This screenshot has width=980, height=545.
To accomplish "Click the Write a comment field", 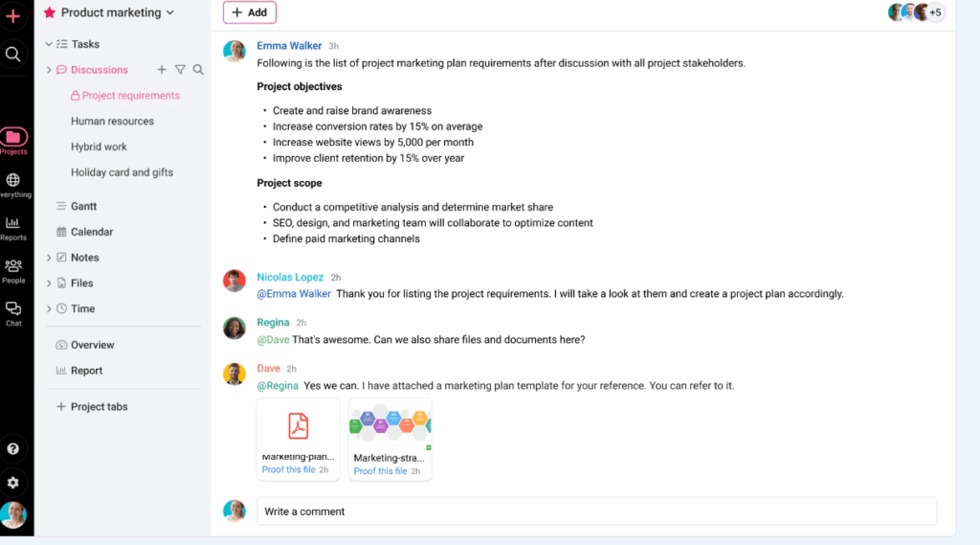I will [x=597, y=511].
